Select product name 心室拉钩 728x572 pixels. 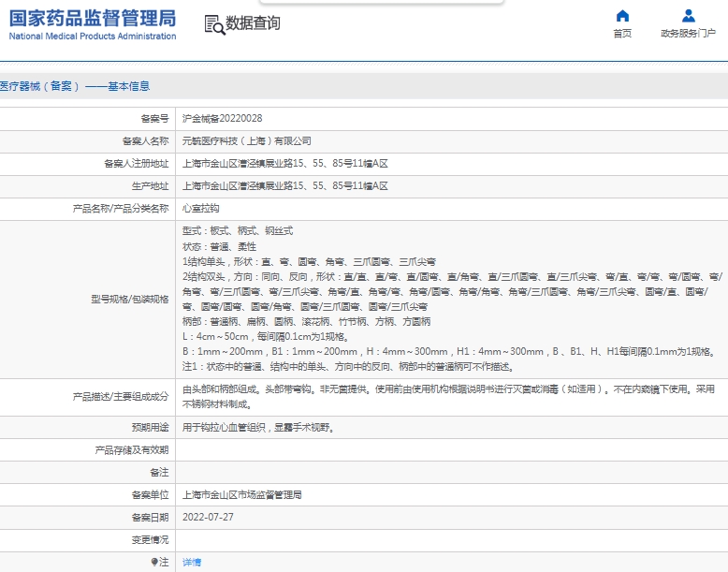pyautogui.click(x=200, y=208)
